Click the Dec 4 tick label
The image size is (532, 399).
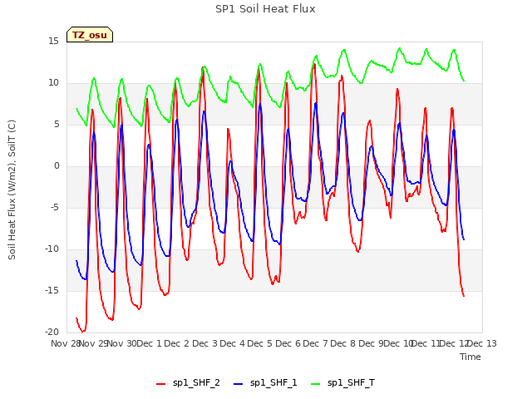point(232,343)
